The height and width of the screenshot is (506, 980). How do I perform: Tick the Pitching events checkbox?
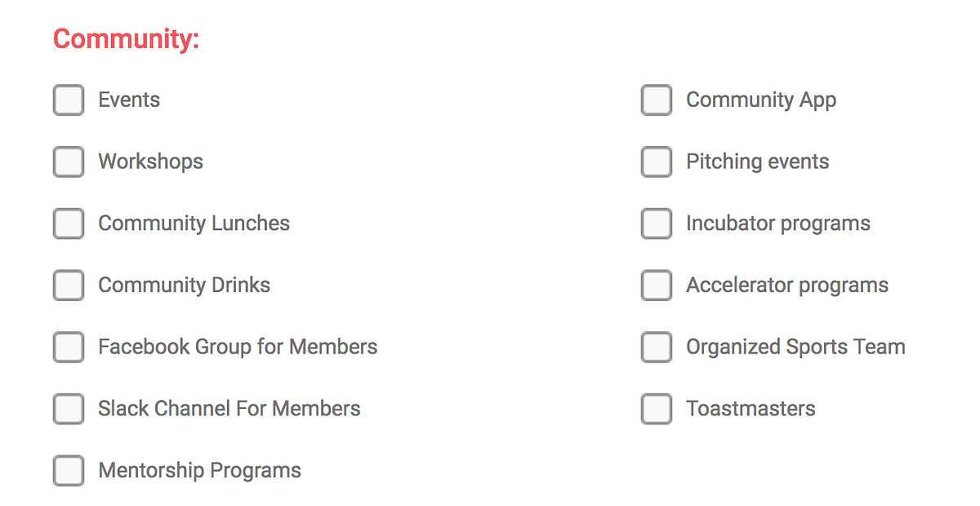[657, 162]
